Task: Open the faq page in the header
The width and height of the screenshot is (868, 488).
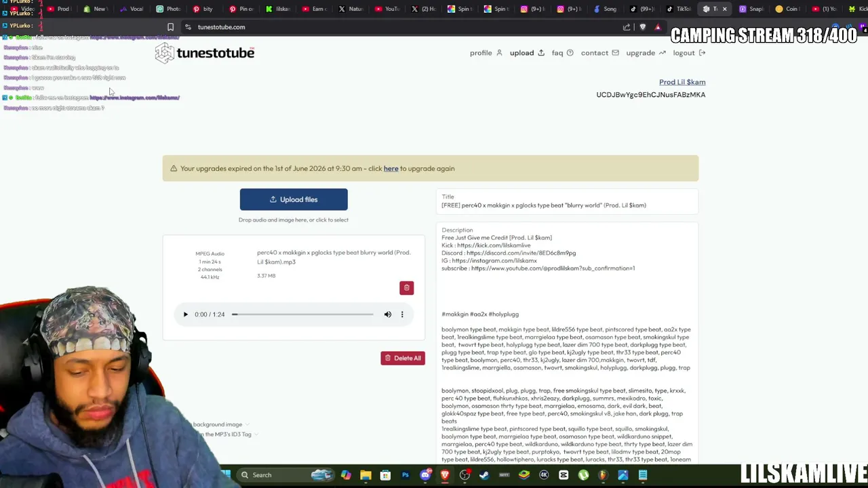Action: click(x=562, y=53)
